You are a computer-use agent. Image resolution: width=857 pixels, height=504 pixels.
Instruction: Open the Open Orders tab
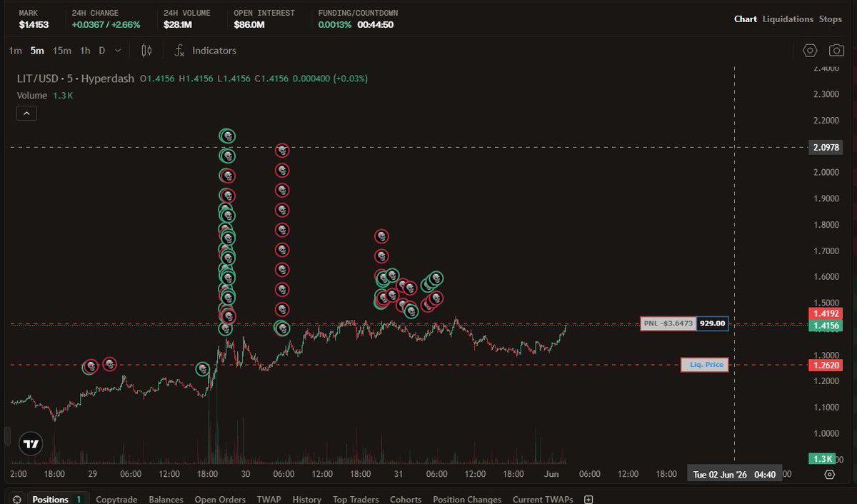pos(220,500)
